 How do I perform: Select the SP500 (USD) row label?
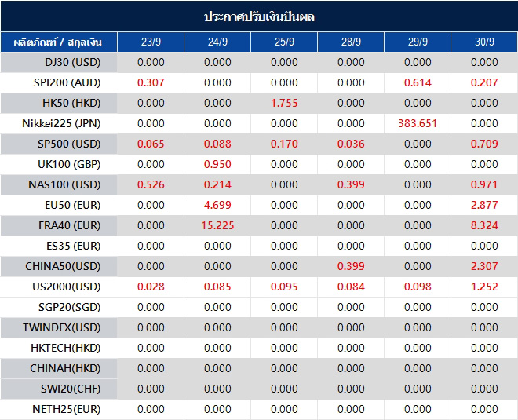(x=69, y=144)
